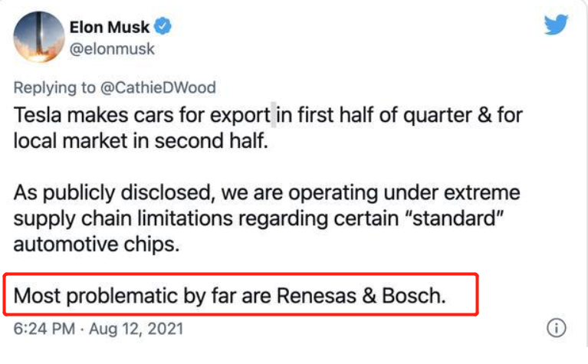Open the Elon Musk display name
588x364 pixels.
coord(110,28)
